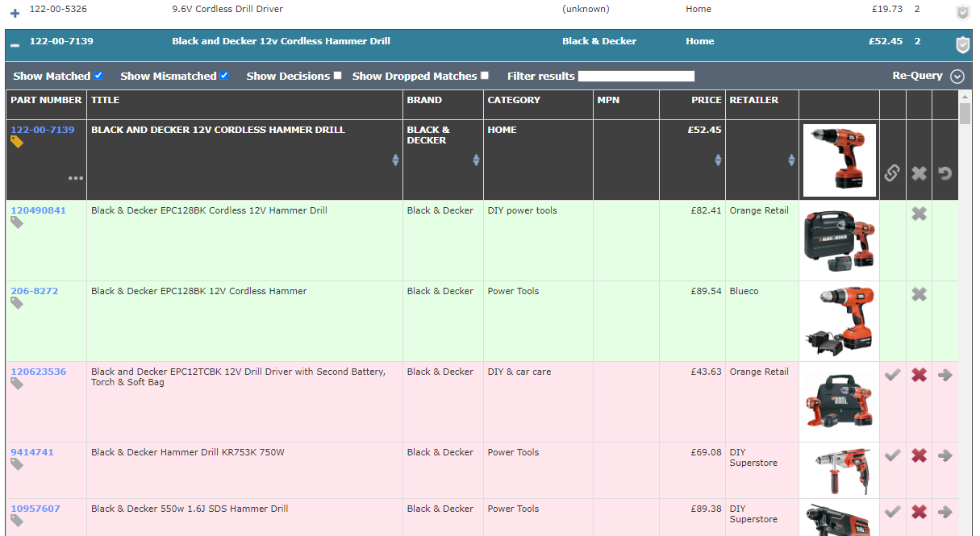Viewport: 980px width, 536px height.
Task: Focus the Filter results input box
Action: [636, 76]
